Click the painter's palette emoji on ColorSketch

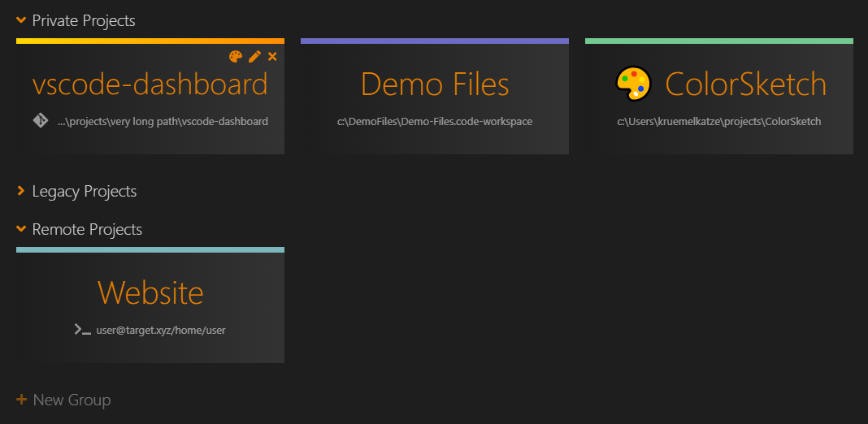point(633,84)
